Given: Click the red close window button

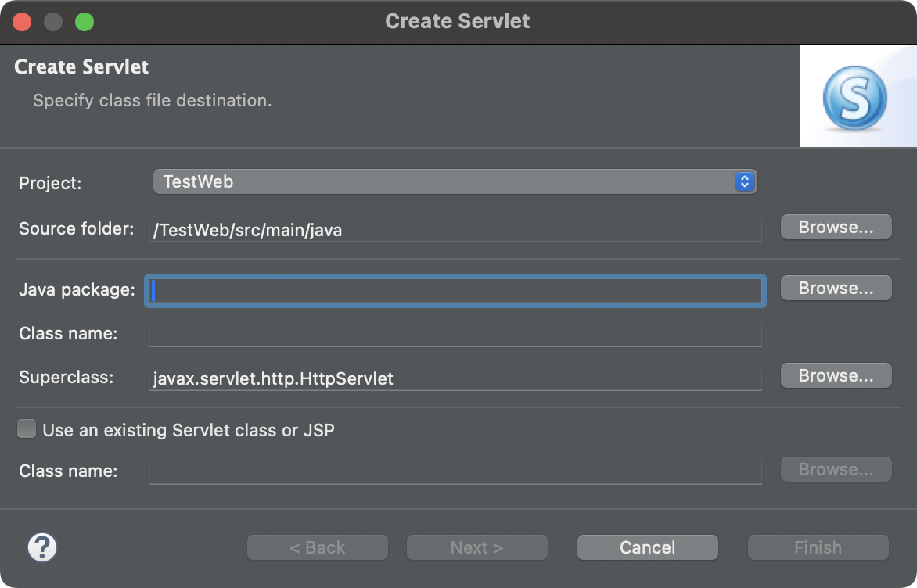Looking at the screenshot, I should point(22,22).
